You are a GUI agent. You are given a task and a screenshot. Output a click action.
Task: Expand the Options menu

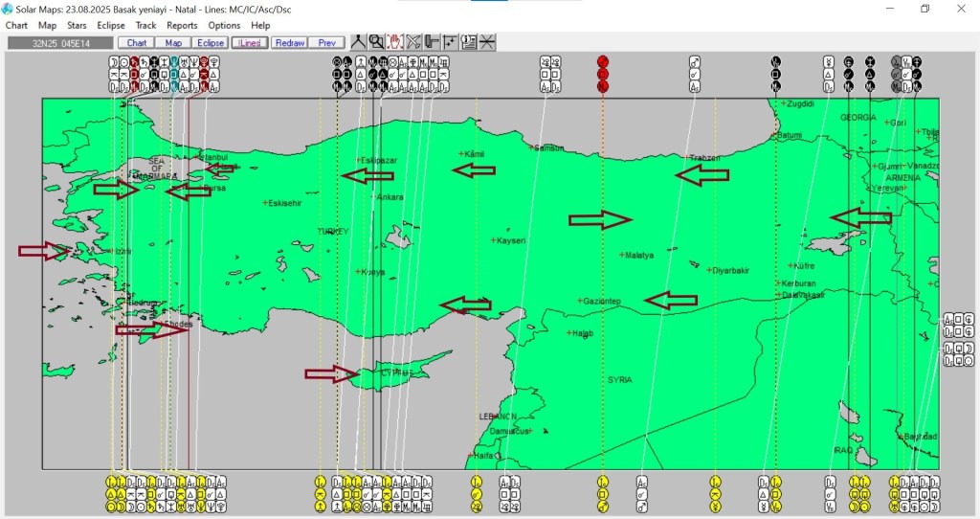(224, 26)
